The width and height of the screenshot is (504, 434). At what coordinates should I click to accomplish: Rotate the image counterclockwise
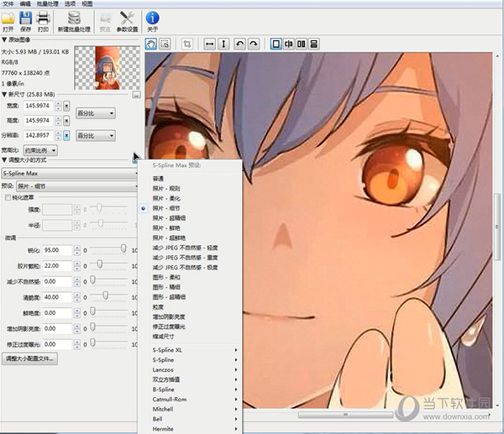pos(239,44)
